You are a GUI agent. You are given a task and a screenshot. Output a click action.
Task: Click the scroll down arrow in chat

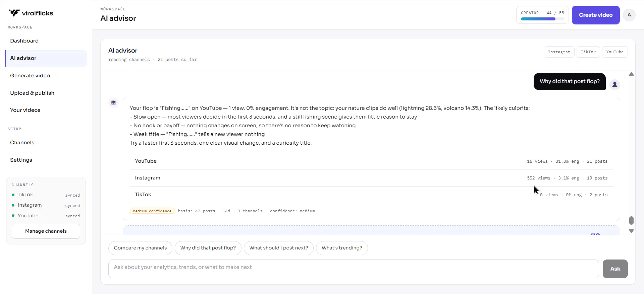pos(631,231)
